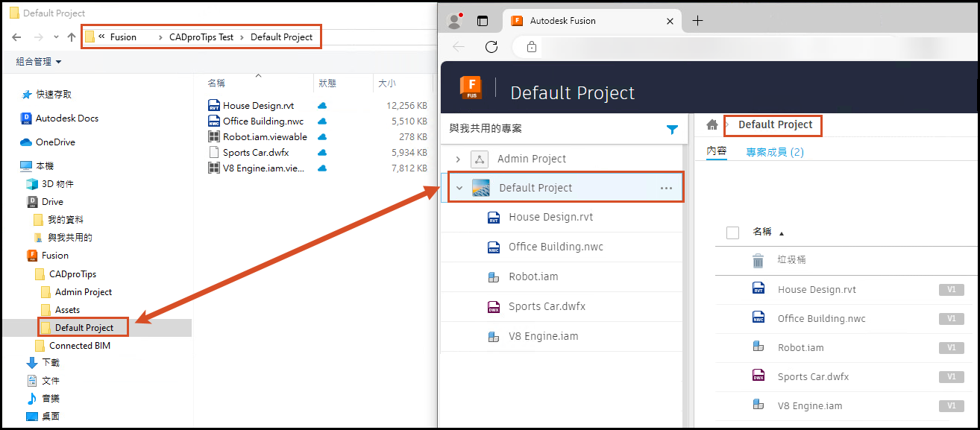Screen dimensions: 980x430
Task: Click the House Design.rvt file icon in Explorer
Action: click(214, 105)
